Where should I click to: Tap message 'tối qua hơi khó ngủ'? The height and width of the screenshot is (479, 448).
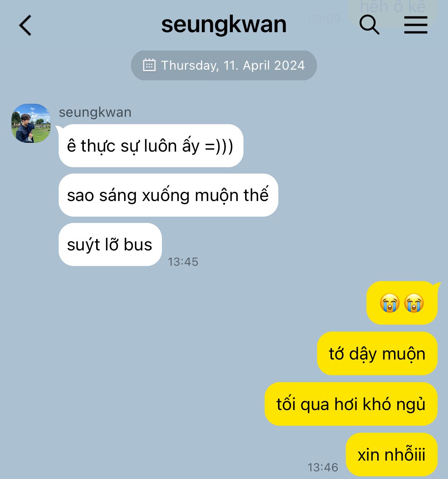pyautogui.click(x=351, y=404)
